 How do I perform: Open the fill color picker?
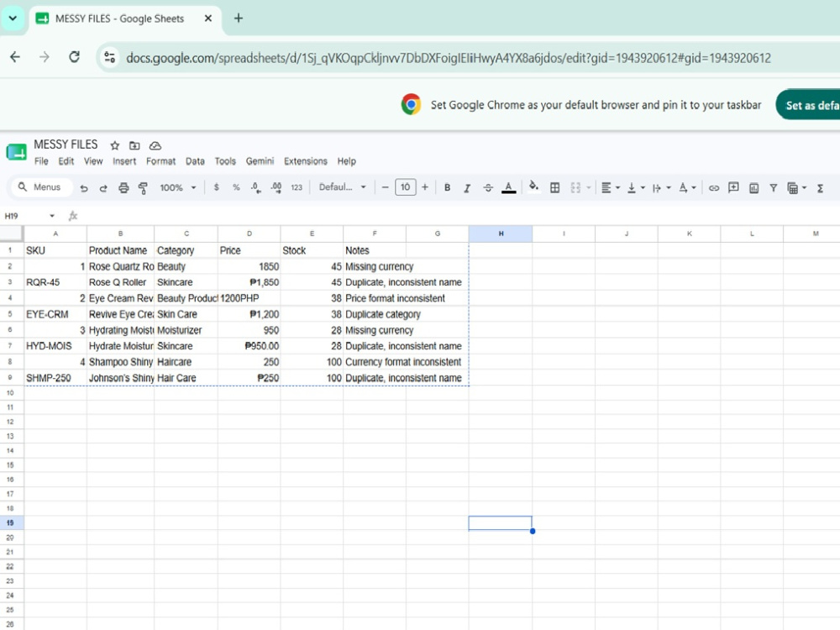point(533,187)
